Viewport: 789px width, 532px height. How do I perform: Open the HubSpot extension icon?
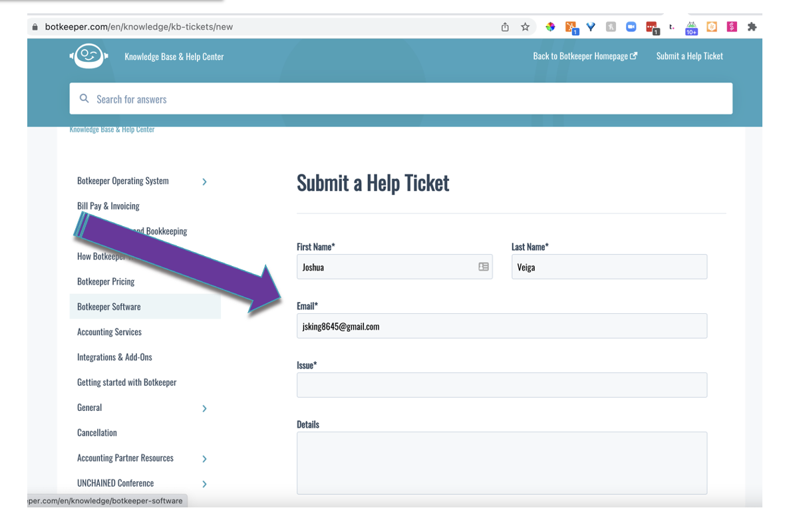coord(571,28)
